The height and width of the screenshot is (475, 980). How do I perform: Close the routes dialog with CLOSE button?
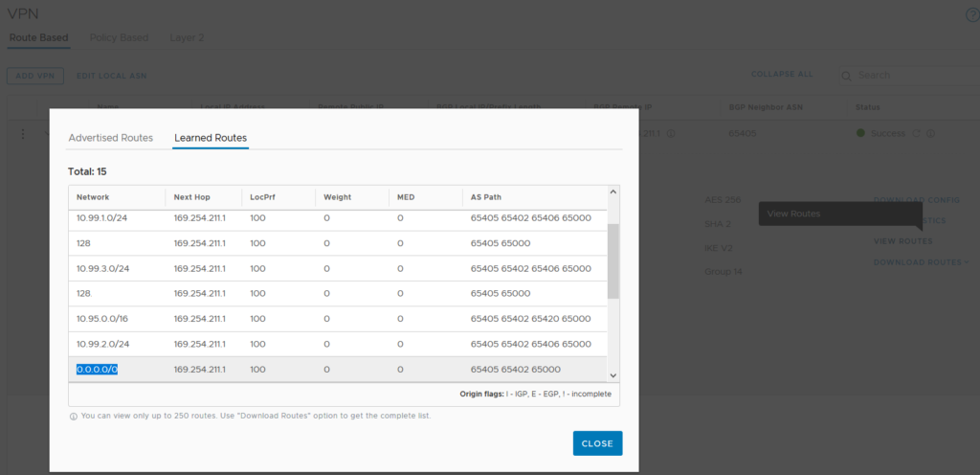click(x=597, y=443)
